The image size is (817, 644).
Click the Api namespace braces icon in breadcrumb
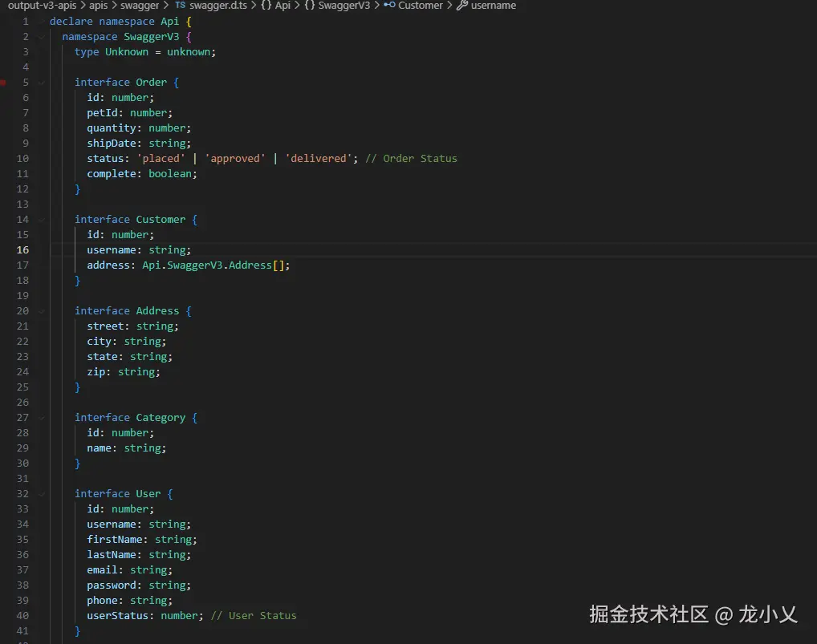pos(266,5)
